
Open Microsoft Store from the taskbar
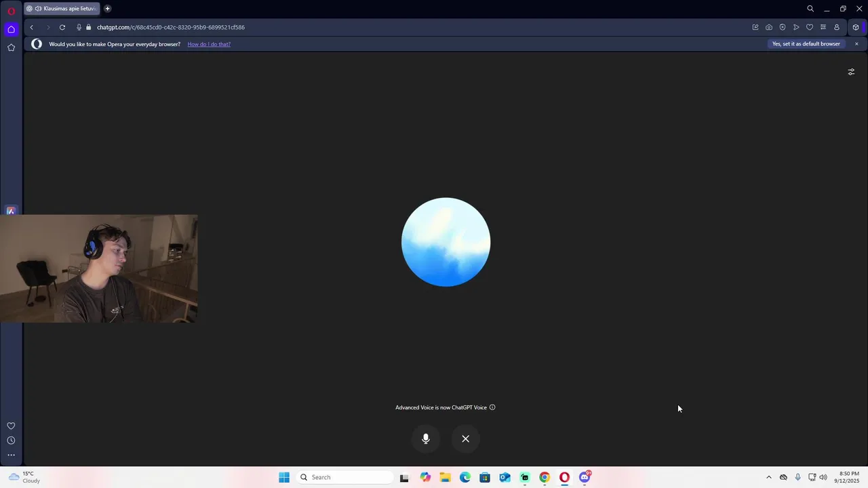coord(485,477)
